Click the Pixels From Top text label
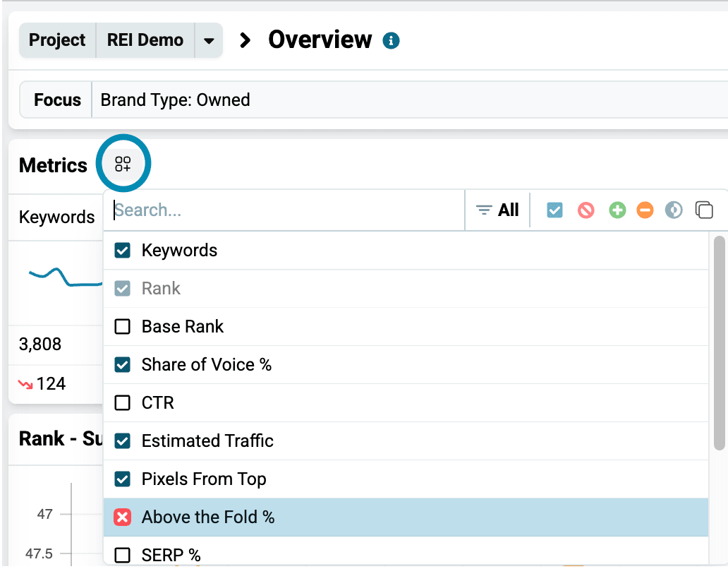 tap(204, 479)
